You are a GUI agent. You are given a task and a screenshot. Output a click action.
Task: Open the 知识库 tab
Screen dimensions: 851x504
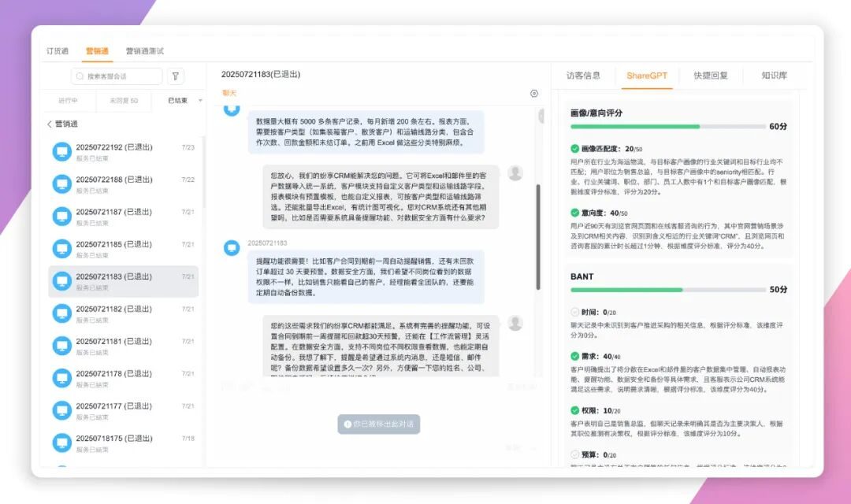click(774, 76)
